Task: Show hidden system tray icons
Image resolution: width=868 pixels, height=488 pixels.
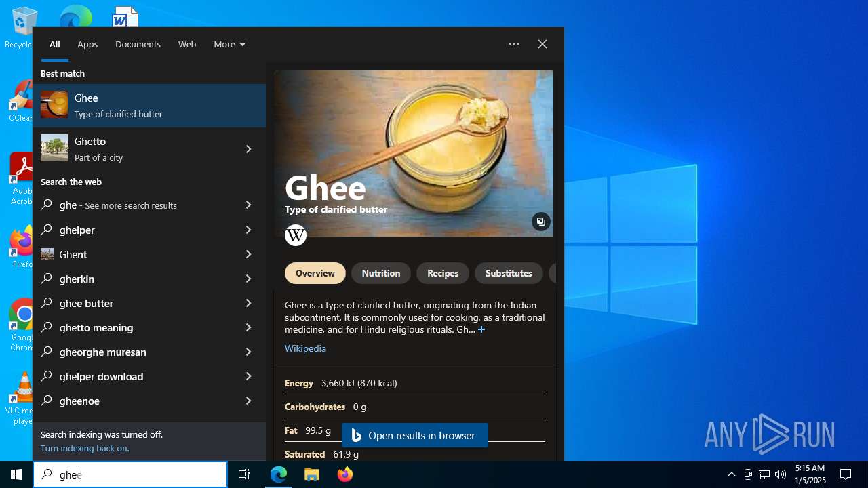Action: click(x=731, y=474)
